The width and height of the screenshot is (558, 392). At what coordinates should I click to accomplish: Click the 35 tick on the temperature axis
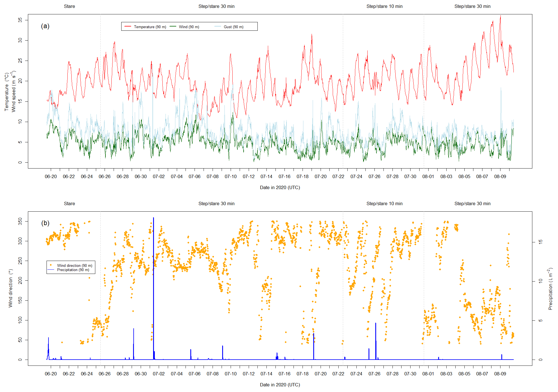click(x=20, y=20)
